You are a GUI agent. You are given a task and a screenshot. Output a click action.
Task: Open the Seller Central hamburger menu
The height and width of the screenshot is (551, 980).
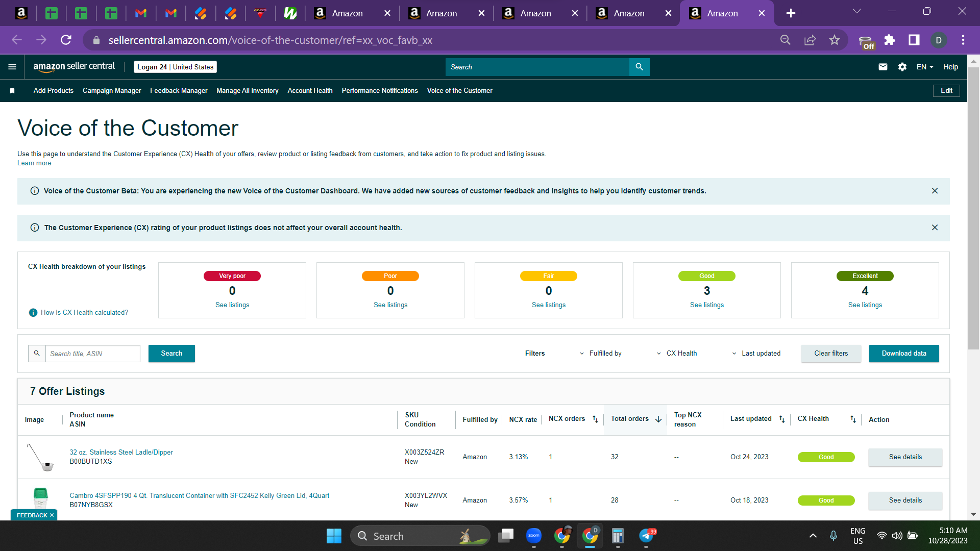point(12,67)
